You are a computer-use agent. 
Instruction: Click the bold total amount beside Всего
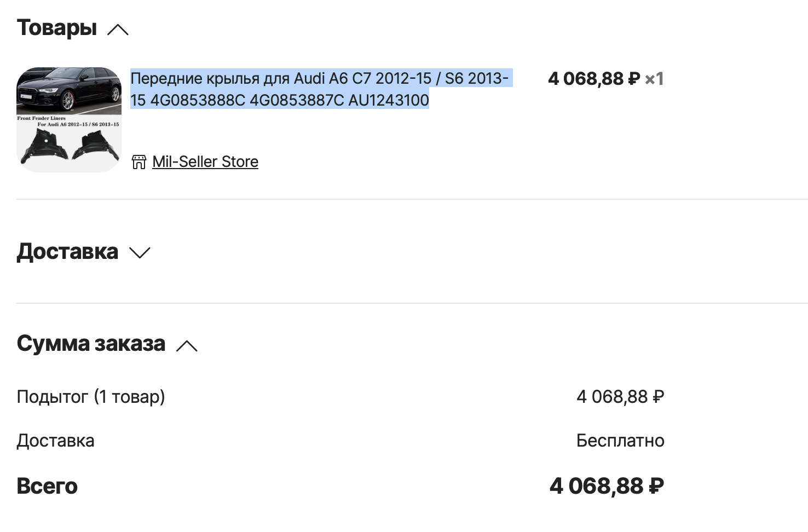[607, 486]
